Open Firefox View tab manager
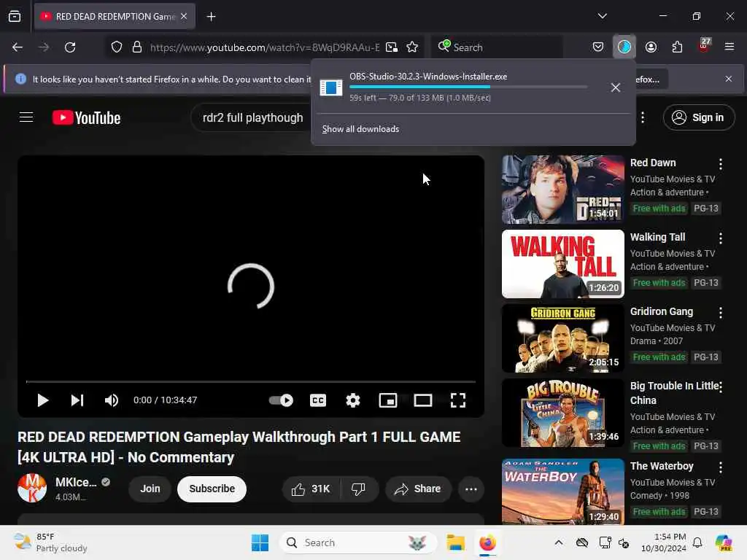 click(15, 17)
